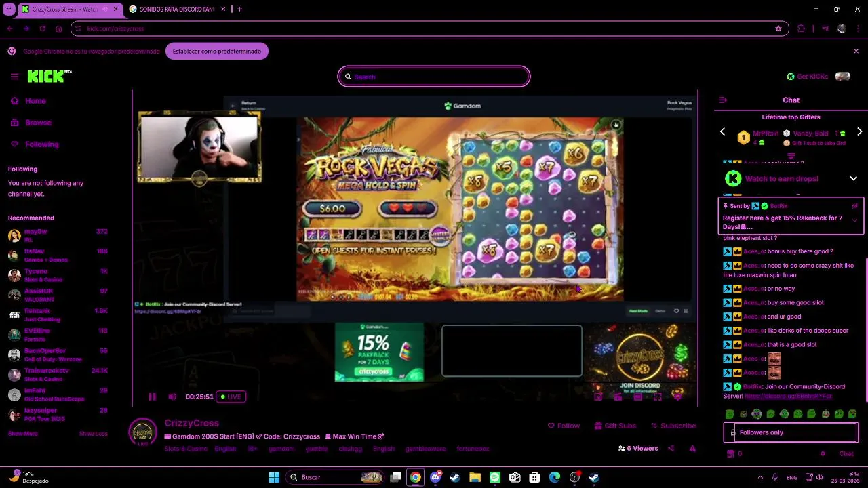Click Get KICKs at top right
Screen dimensions: 868x488
coord(807,77)
